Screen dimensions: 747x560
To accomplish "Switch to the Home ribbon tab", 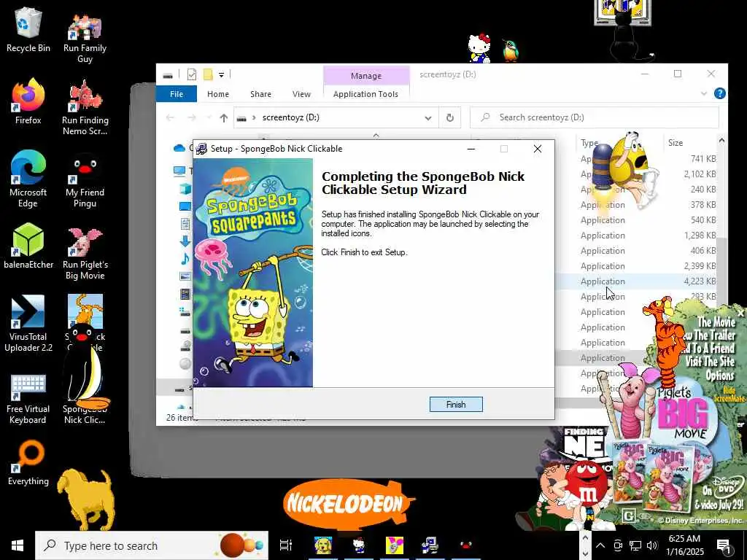I will pyautogui.click(x=217, y=94).
